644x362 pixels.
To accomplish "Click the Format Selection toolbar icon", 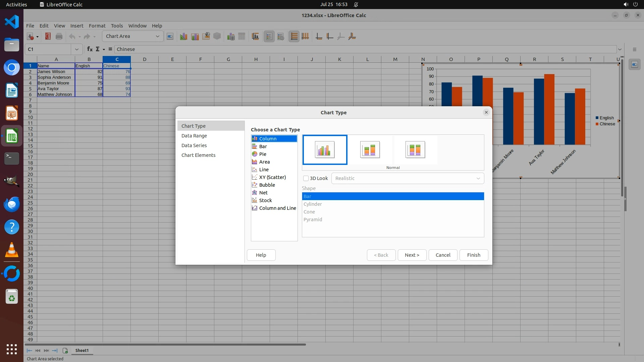I will (170, 37).
